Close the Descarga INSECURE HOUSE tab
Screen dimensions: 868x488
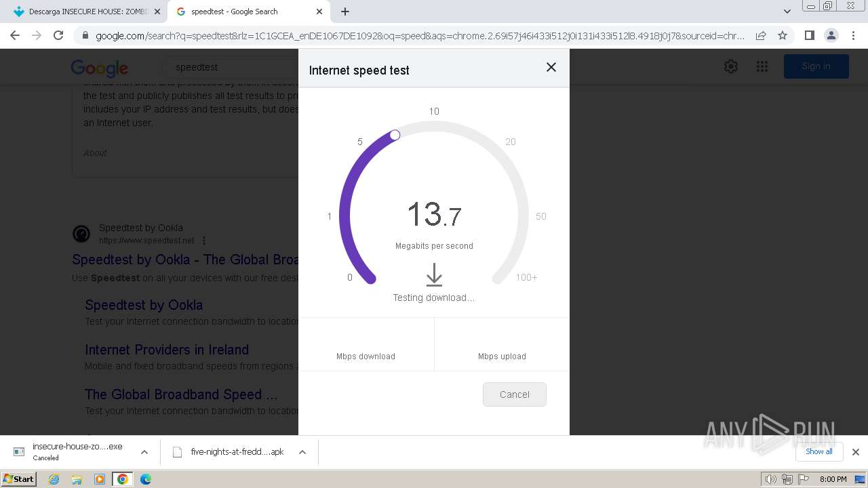point(157,12)
